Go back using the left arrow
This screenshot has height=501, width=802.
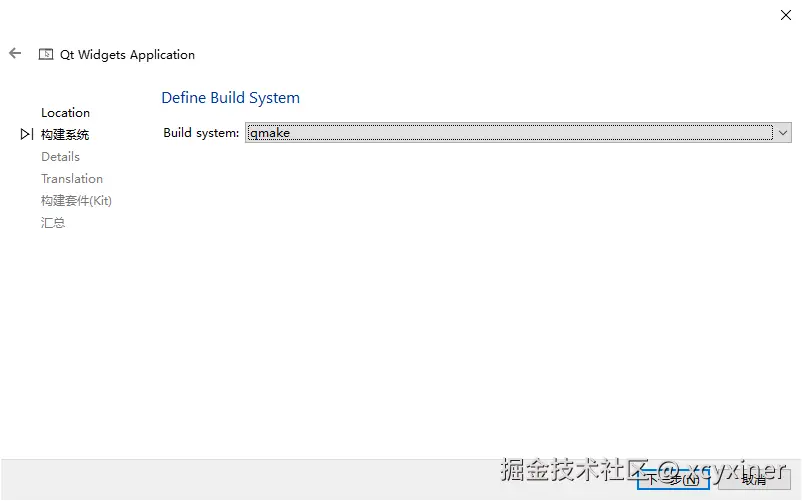point(15,53)
